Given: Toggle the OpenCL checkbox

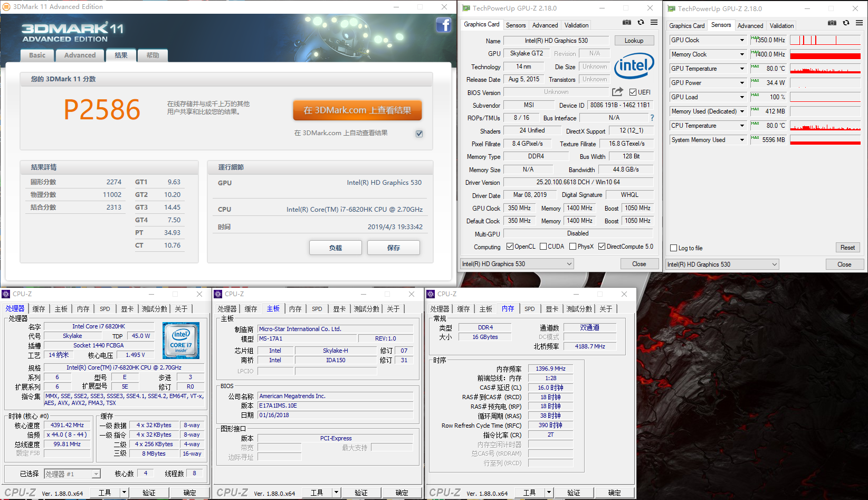Looking at the screenshot, I should coord(510,247).
